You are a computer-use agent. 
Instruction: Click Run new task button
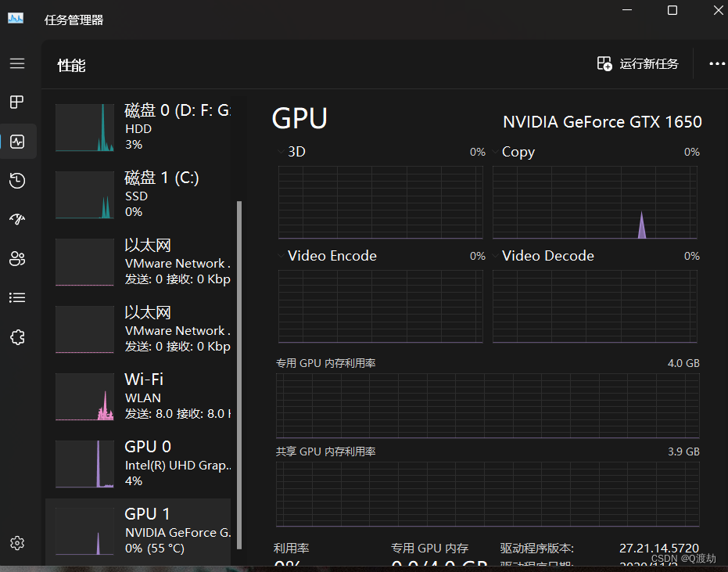tap(638, 64)
